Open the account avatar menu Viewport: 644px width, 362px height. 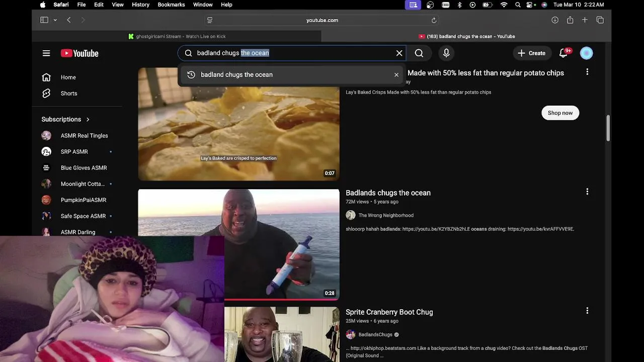tap(586, 53)
